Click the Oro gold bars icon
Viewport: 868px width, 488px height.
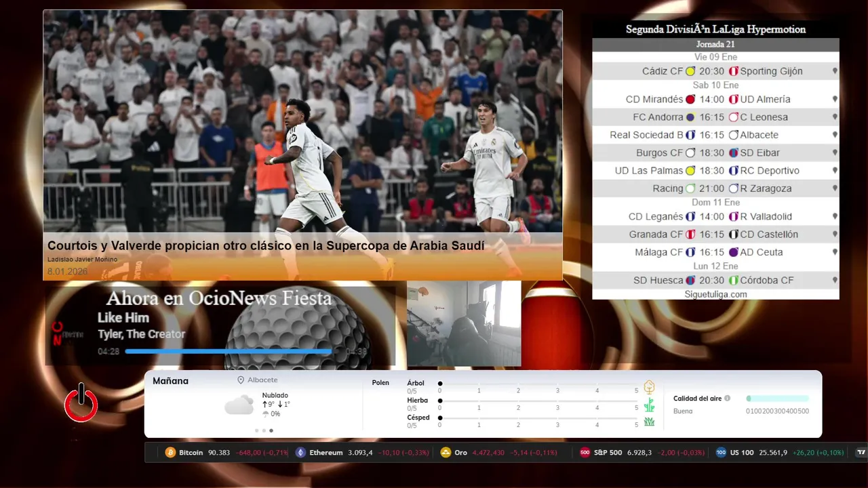pyautogui.click(x=446, y=453)
